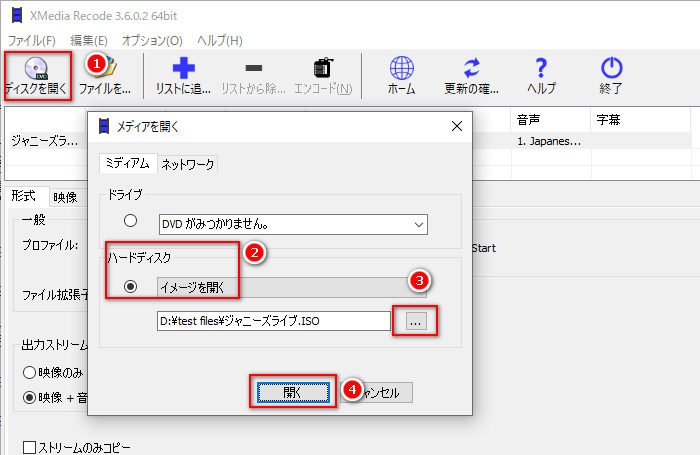Select the Open Image (イメージを開く) radio button
This screenshot has height=455, width=700.
pos(130,288)
